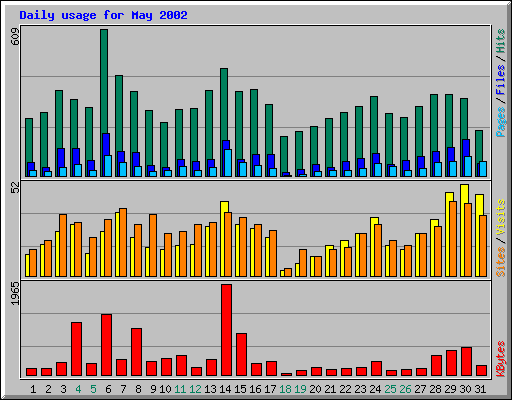This screenshot has height=400, width=512.
Task: Select the red KBytes bar for day 14
Action: [226, 330]
